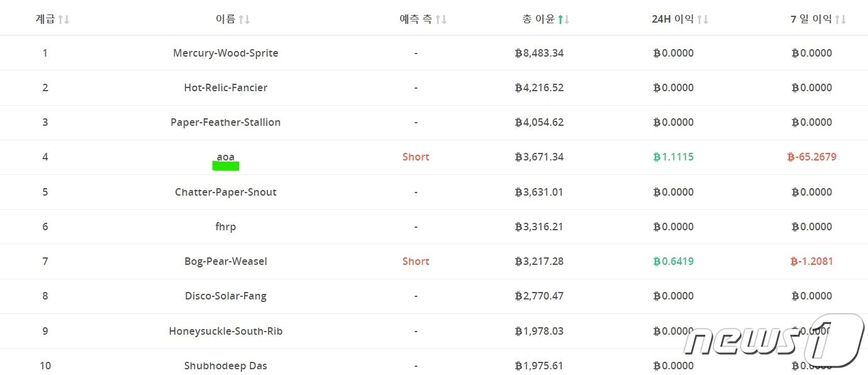Select the Paper-Feather-Stallion row name
Viewport: 868px width, 375px height.
point(225,122)
